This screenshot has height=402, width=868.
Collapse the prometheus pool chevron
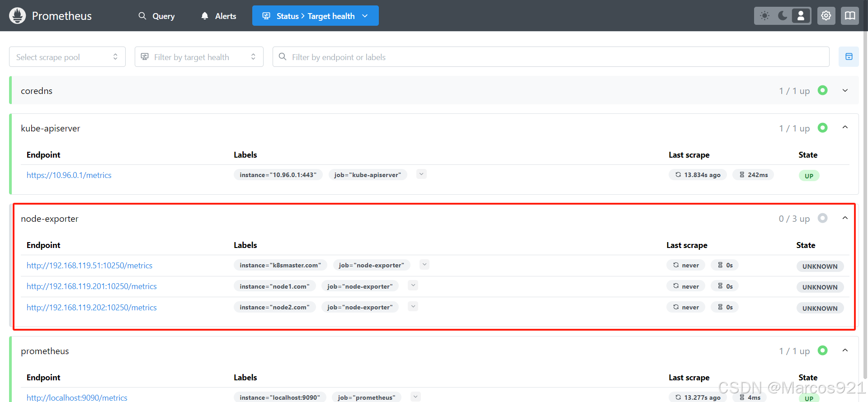click(845, 351)
